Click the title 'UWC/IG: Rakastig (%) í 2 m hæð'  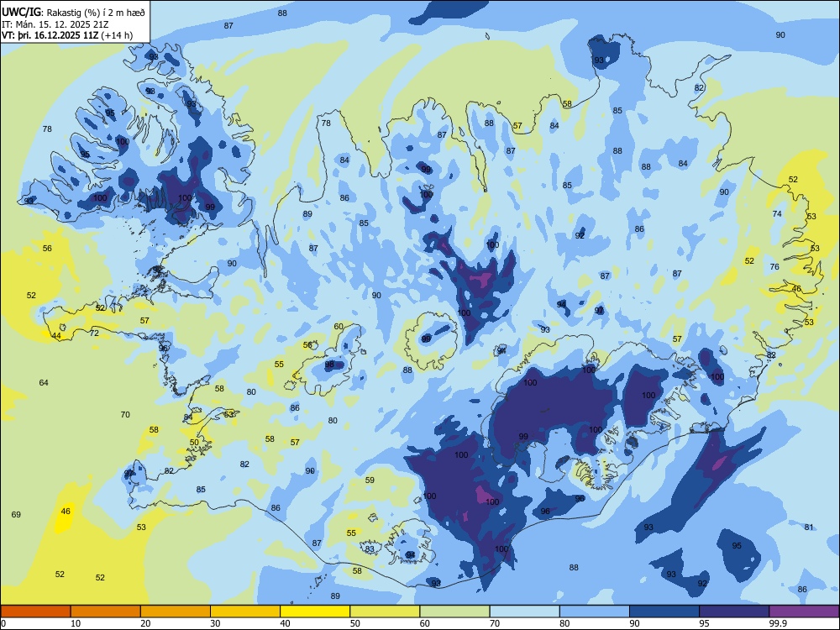tap(73, 12)
